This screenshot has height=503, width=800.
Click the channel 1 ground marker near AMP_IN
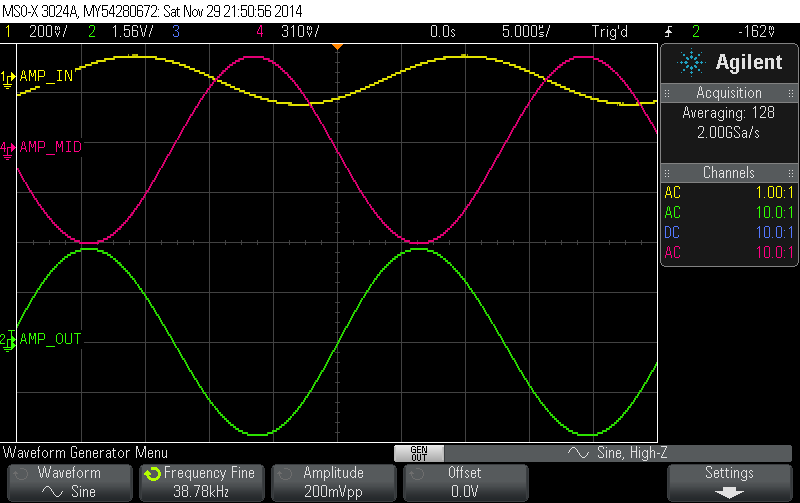8,78
